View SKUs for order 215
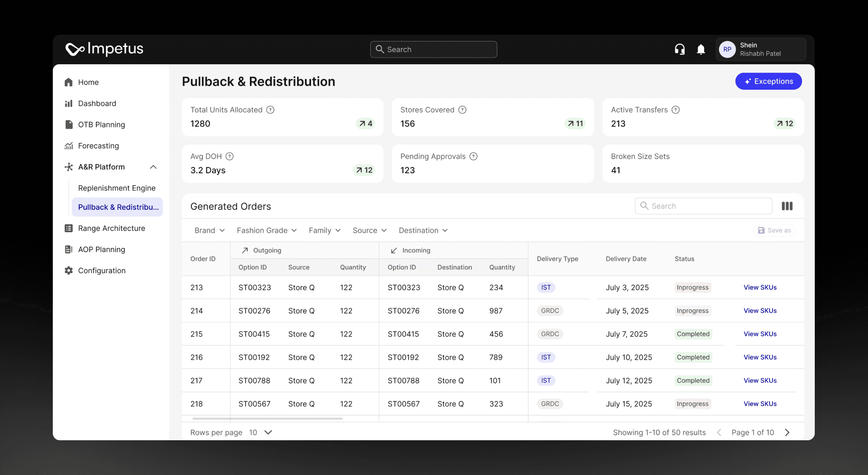This screenshot has height=475, width=868. click(x=760, y=334)
